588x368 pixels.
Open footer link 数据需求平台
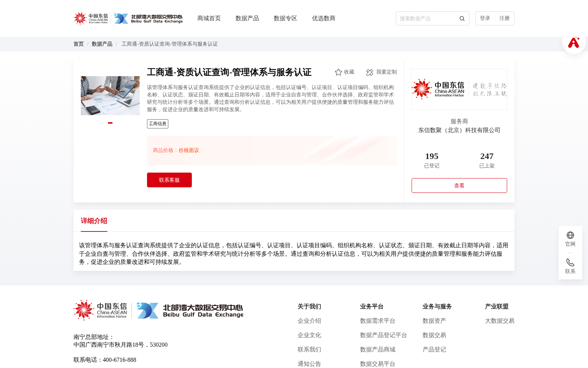[378, 321]
